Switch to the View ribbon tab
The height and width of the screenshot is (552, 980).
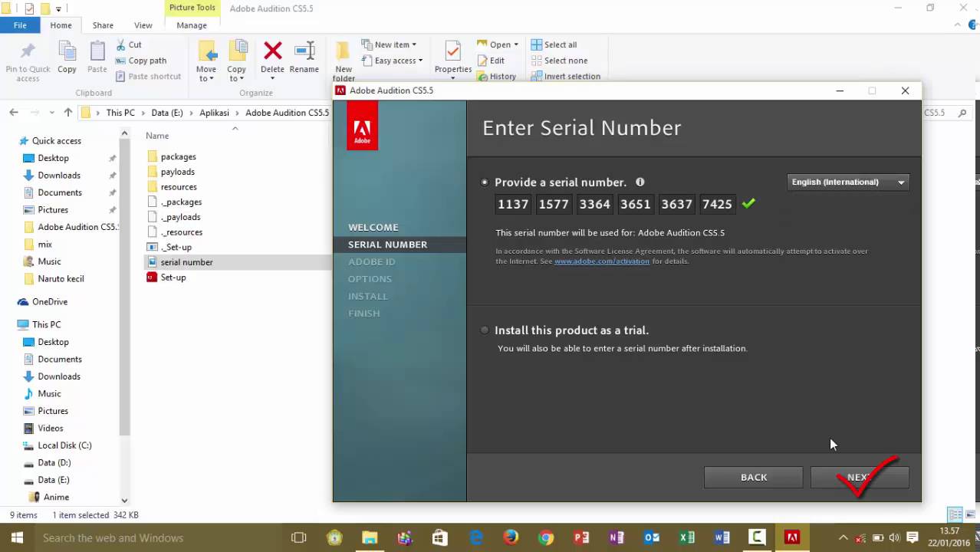click(143, 25)
